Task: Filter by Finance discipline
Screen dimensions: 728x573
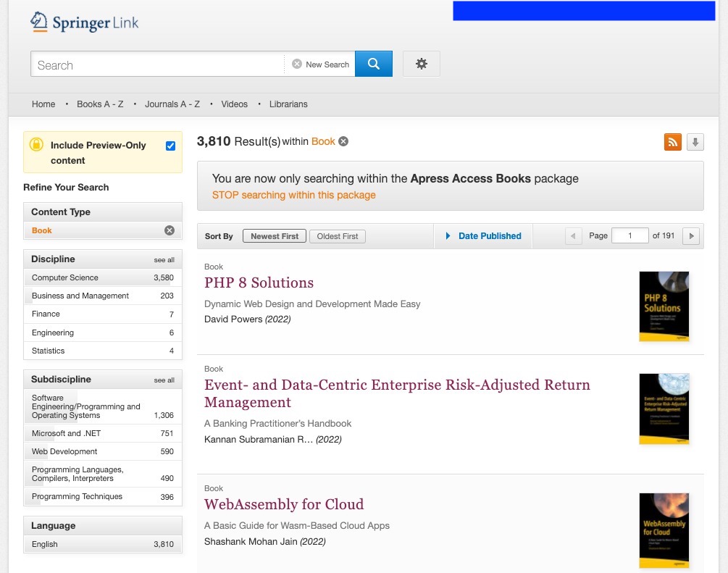Action: (x=103, y=314)
